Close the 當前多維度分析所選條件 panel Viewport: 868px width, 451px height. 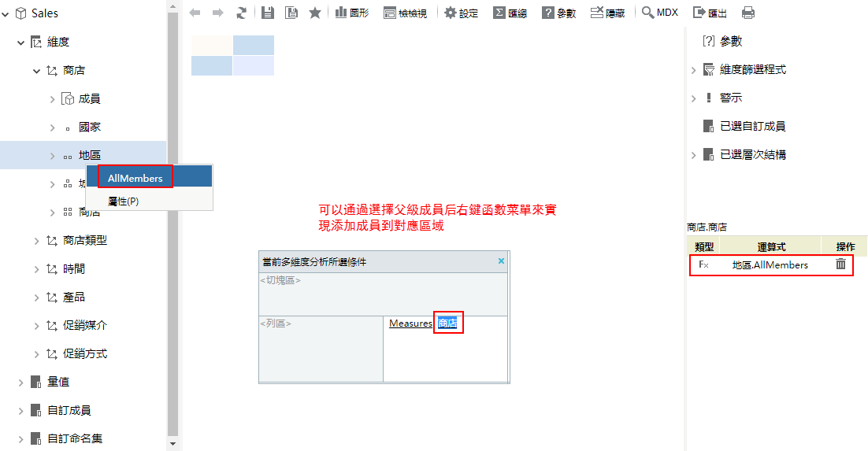501,261
